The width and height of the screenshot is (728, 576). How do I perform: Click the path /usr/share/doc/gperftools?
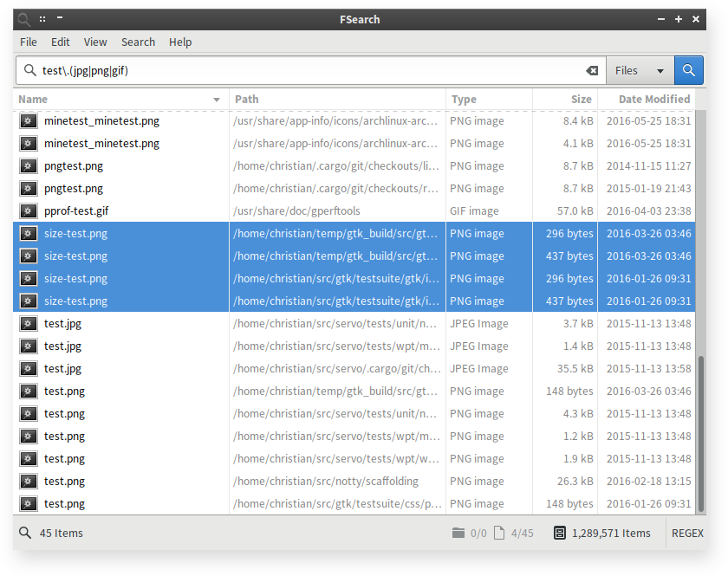click(296, 211)
